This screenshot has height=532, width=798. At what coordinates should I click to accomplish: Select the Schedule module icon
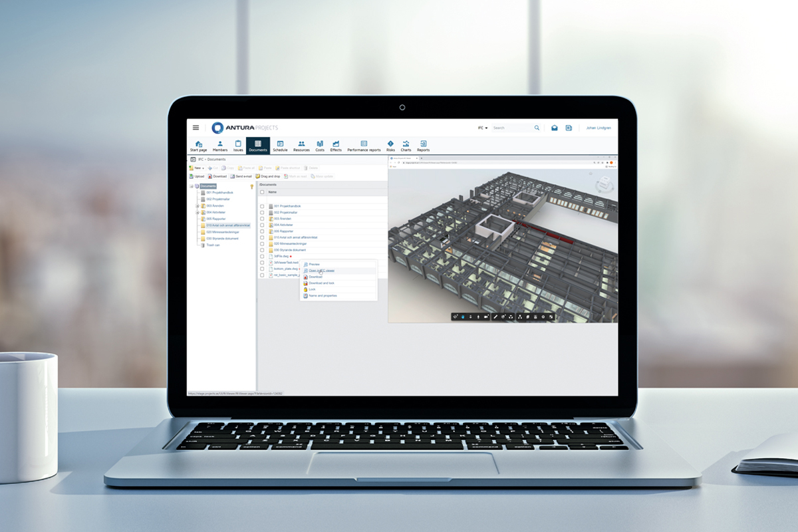pos(281,144)
